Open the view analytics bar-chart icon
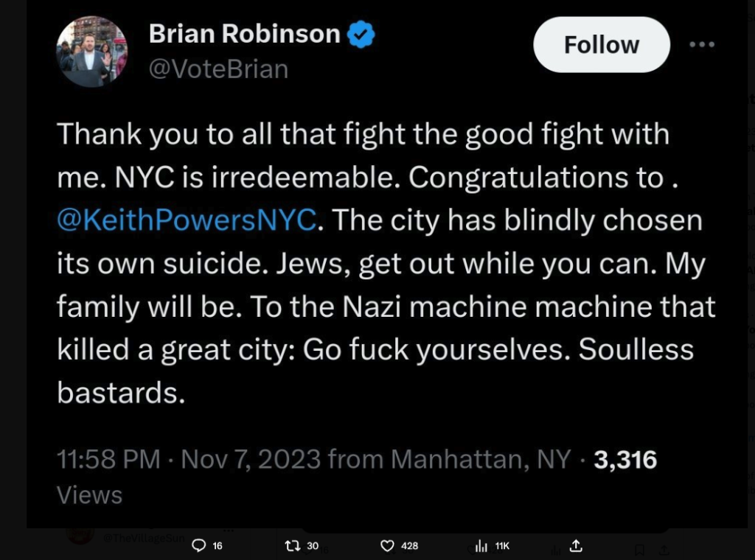Screen dimensions: 755x560 [482, 547]
